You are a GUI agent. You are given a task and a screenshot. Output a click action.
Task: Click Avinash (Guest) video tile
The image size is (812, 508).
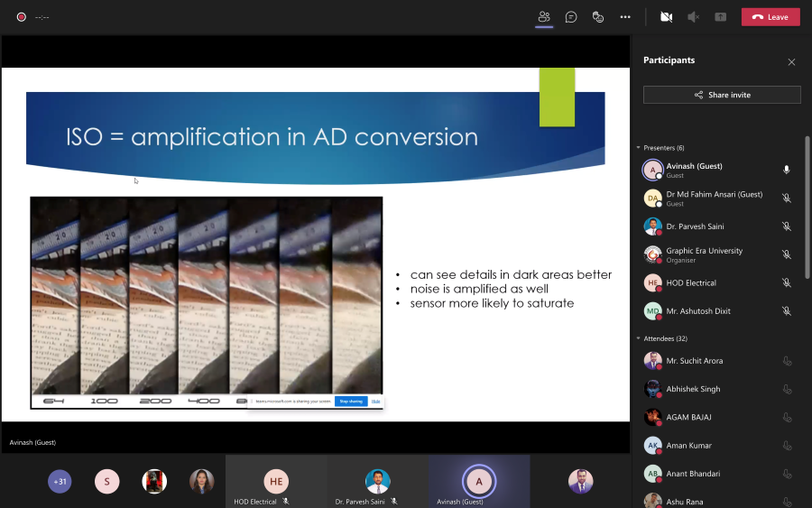point(479,482)
